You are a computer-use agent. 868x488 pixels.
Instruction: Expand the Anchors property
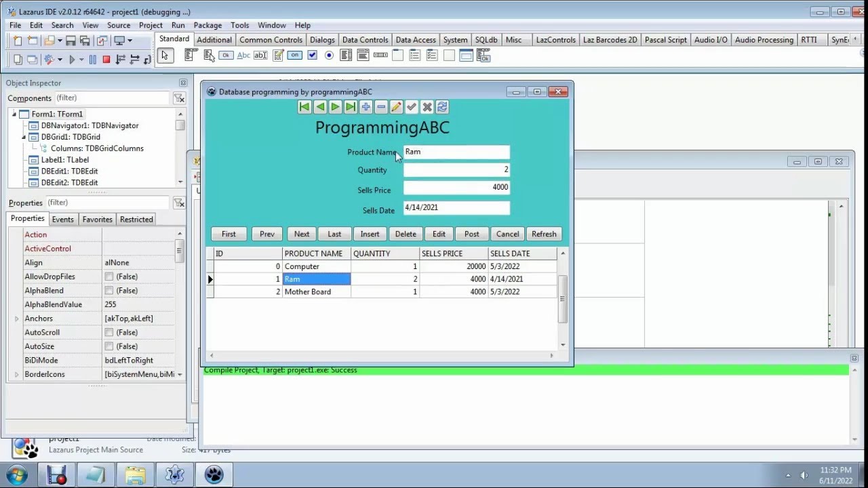tap(17, 319)
